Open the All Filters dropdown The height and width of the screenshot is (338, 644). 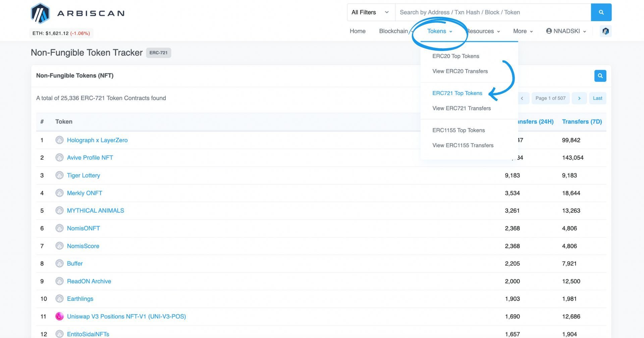pos(371,12)
